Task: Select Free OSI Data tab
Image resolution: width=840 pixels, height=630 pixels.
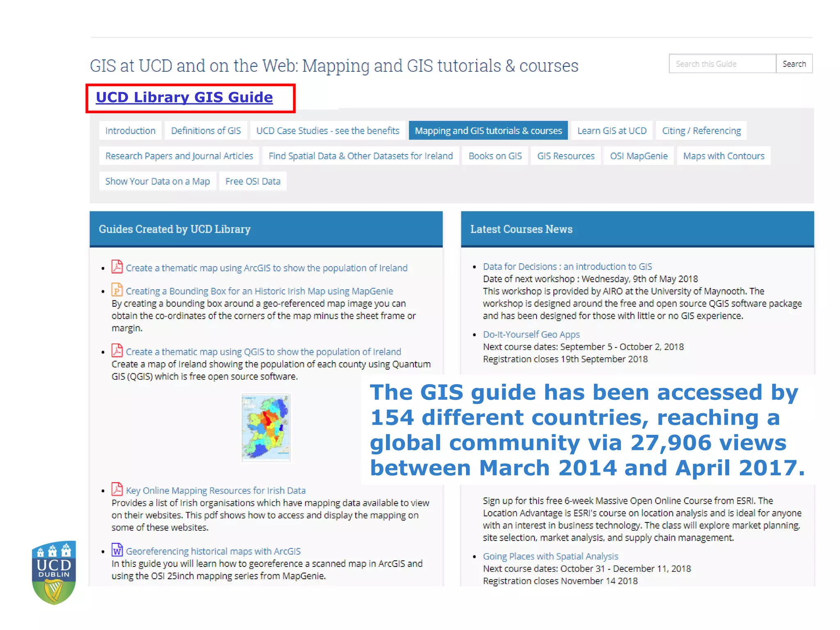Action: point(253,181)
